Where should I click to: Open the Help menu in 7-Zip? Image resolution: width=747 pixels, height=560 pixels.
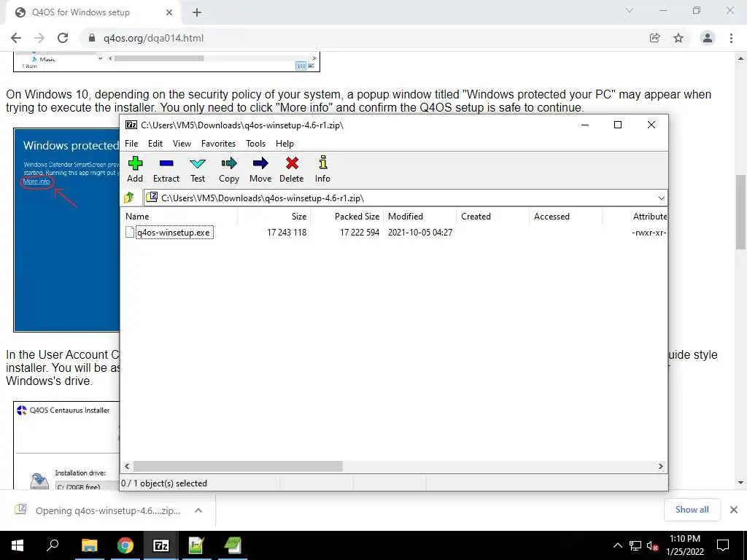click(x=285, y=144)
